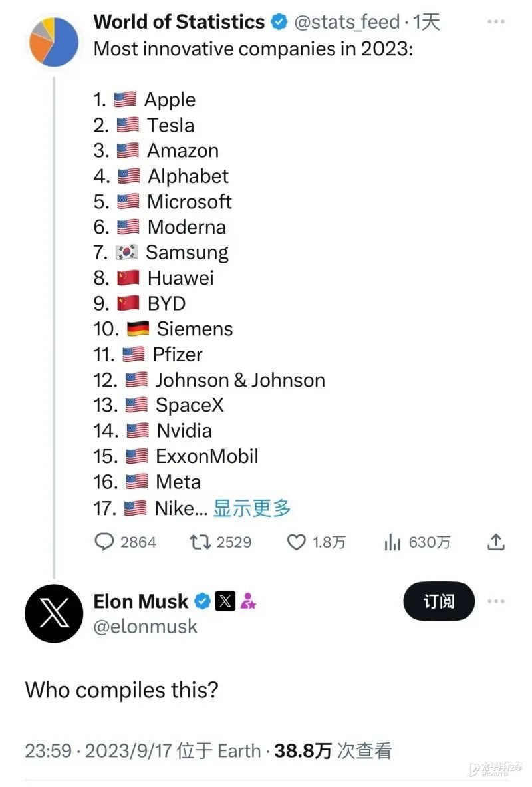Open World of Statistics pie chart avatar
532x787 pixels.
(54, 41)
